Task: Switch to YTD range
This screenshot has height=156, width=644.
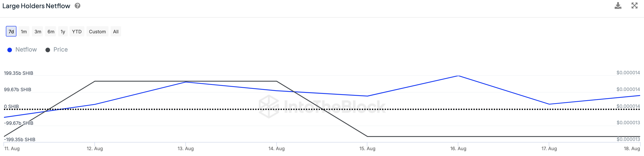Action: coord(77,31)
